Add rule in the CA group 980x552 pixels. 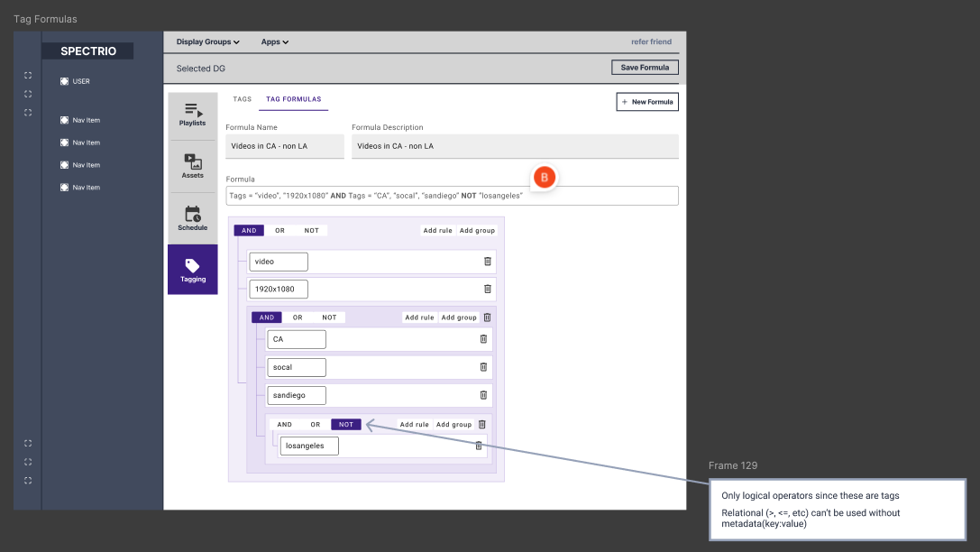[x=419, y=317]
